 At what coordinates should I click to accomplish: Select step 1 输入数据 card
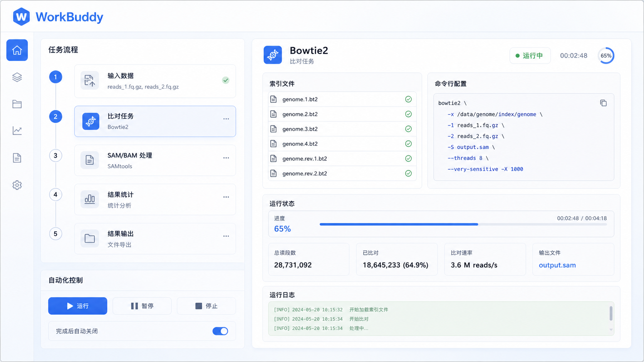click(x=155, y=81)
